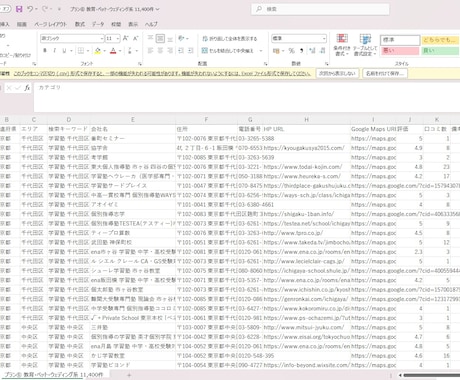Toggle Italic formatting
Viewport: 460px width, 380px height.
(54, 51)
